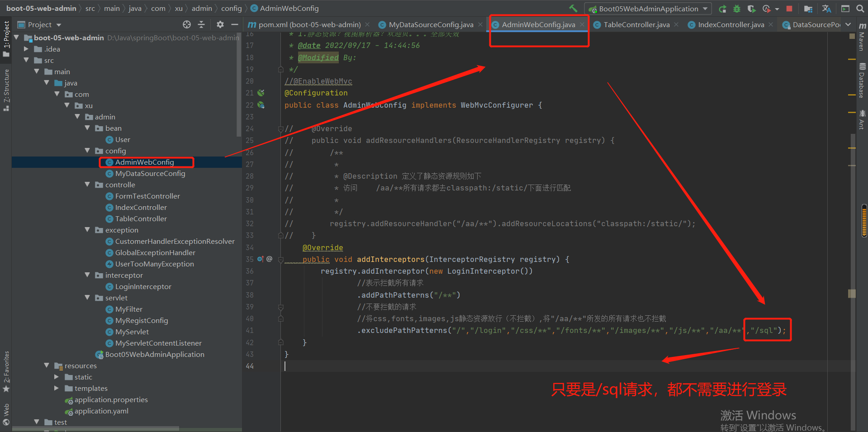Screen dimensions: 868x432
Task: Click the @Override annotation on line 34
Action: (323, 247)
